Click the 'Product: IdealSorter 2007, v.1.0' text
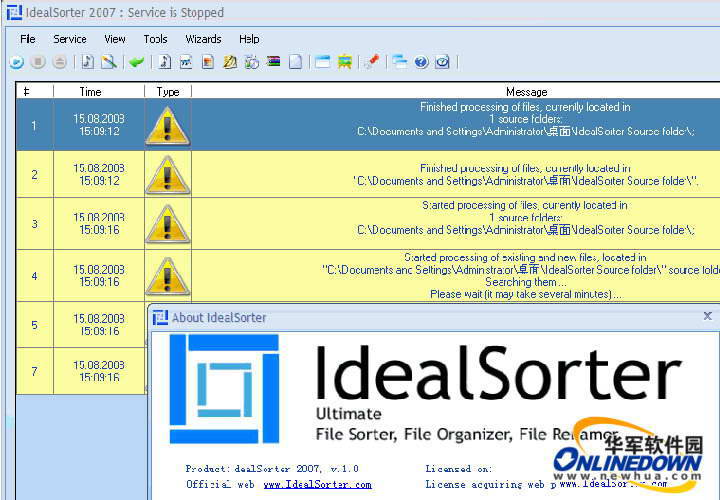Image resolution: width=720 pixels, height=500 pixels. [272, 469]
